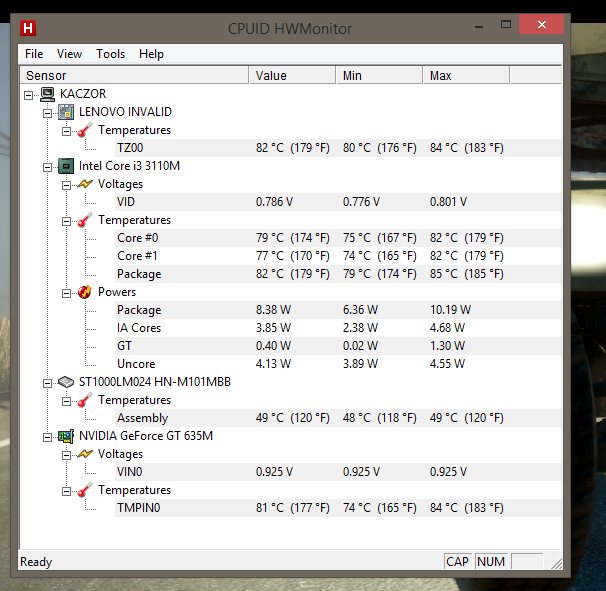Select the Core #0 temperature row
The image size is (606, 591).
(x=338, y=238)
